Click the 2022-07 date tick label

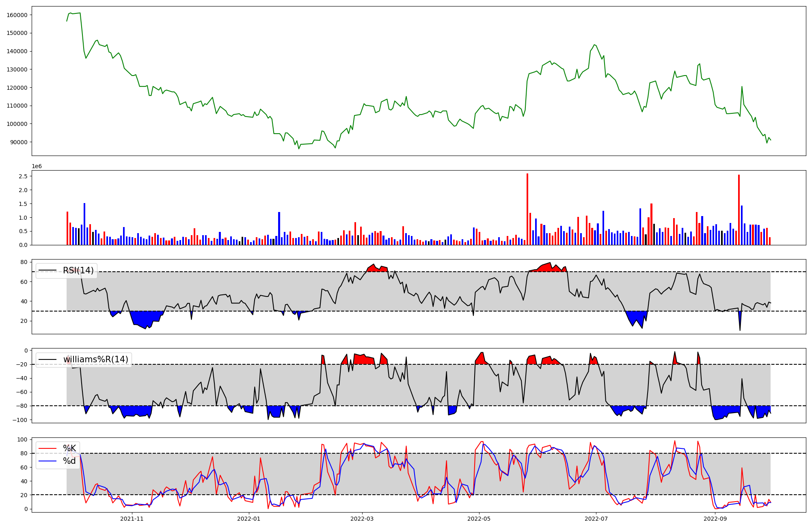[x=596, y=519]
